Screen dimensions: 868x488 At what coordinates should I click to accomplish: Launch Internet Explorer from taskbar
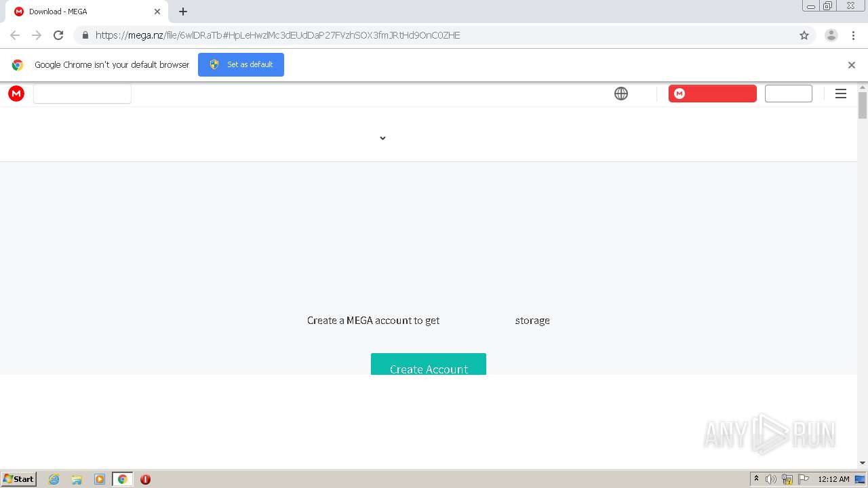point(54,479)
